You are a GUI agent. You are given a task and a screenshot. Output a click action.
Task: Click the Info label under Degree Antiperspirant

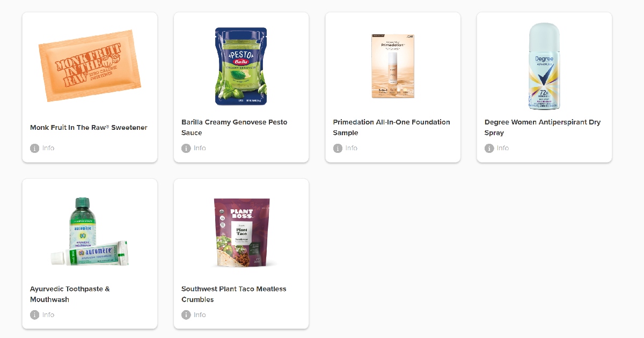pyautogui.click(x=503, y=148)
